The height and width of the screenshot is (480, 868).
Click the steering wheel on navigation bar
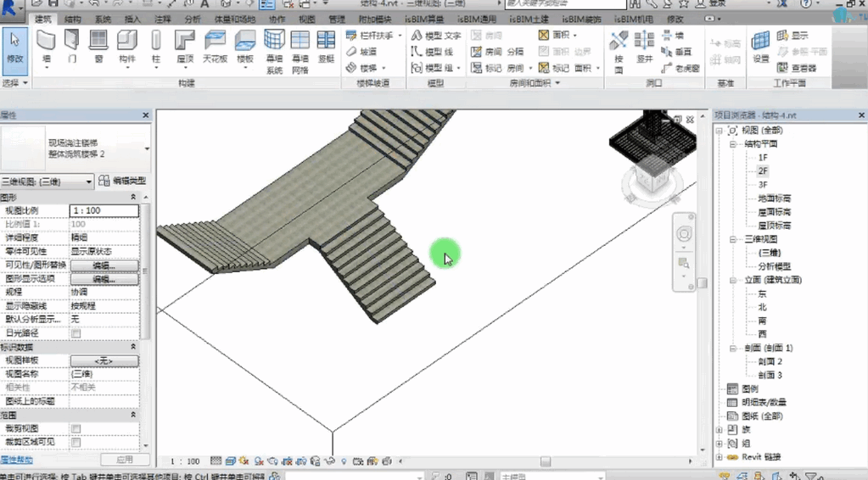pyautogui.click(x=684, y=234)
